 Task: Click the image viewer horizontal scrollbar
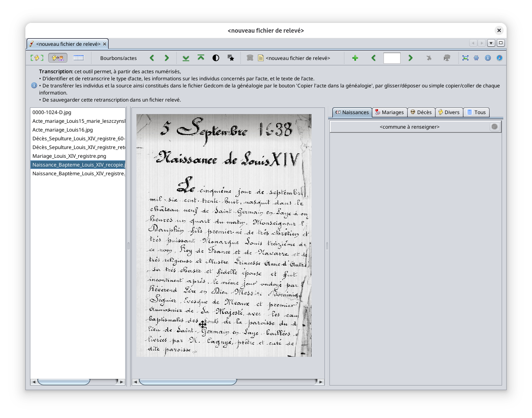tap(188, 382)
